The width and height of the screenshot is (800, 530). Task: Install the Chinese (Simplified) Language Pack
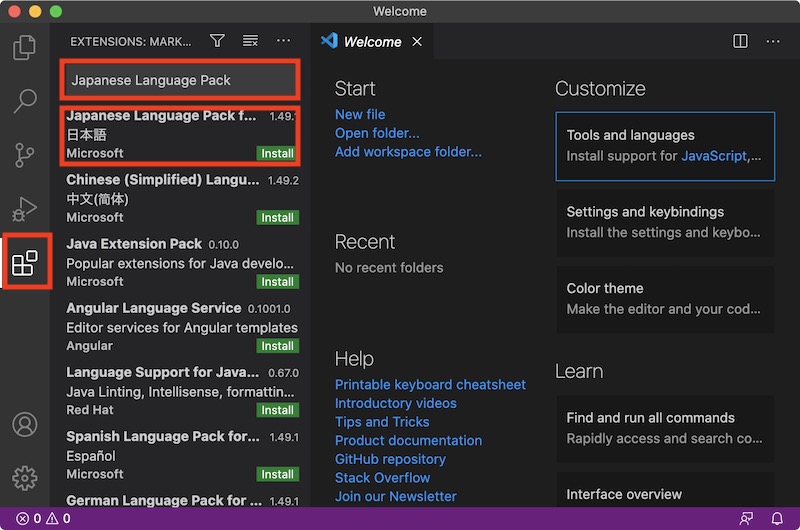[277, 217]
